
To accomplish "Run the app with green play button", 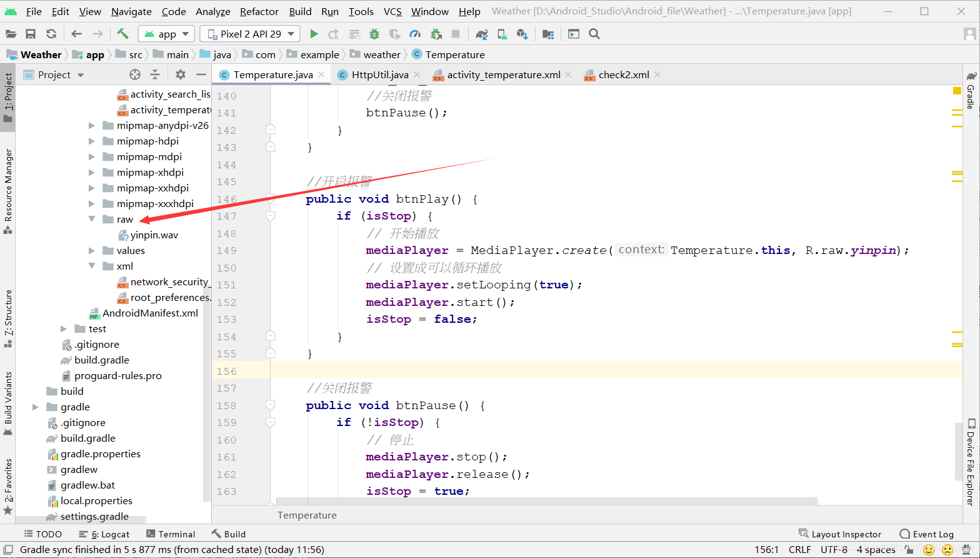I will (314, 34).
